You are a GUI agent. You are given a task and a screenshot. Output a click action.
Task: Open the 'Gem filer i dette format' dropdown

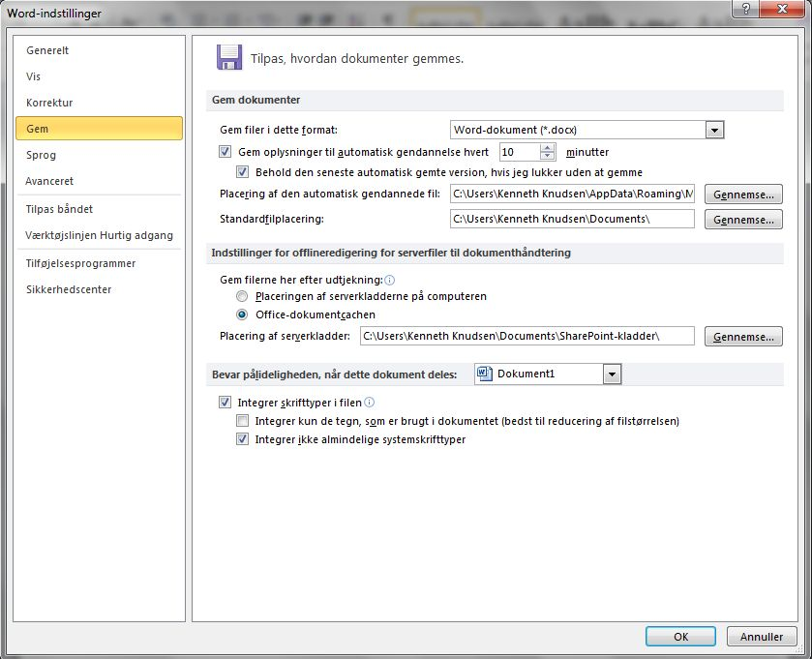(x=714, y=130)
